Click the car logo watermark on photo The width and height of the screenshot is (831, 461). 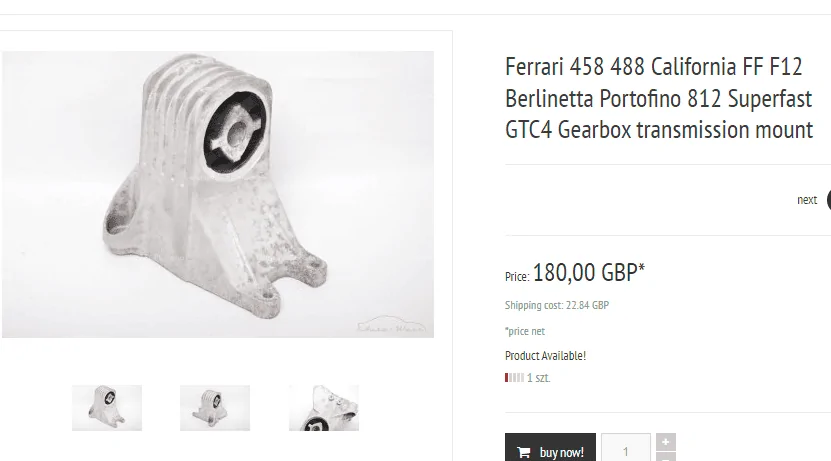(391, 325)
